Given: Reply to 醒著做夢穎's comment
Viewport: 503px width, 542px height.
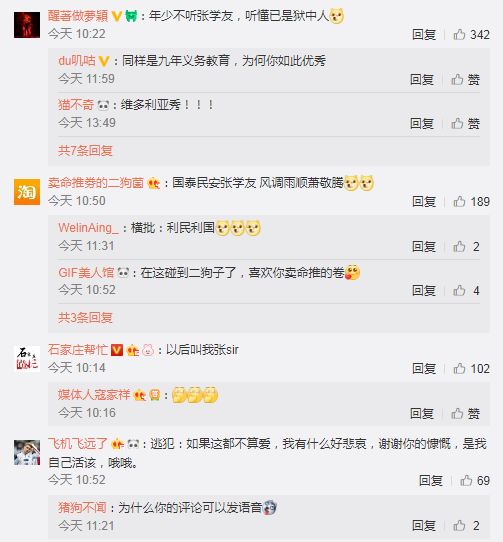Looking at the screenshot, I should coord(424,35).
